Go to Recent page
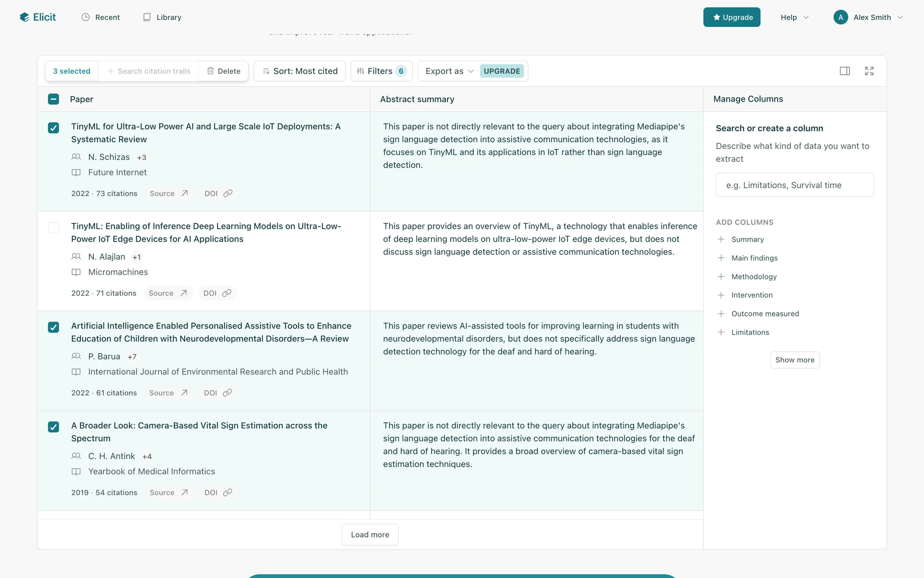 click(101, 17)
